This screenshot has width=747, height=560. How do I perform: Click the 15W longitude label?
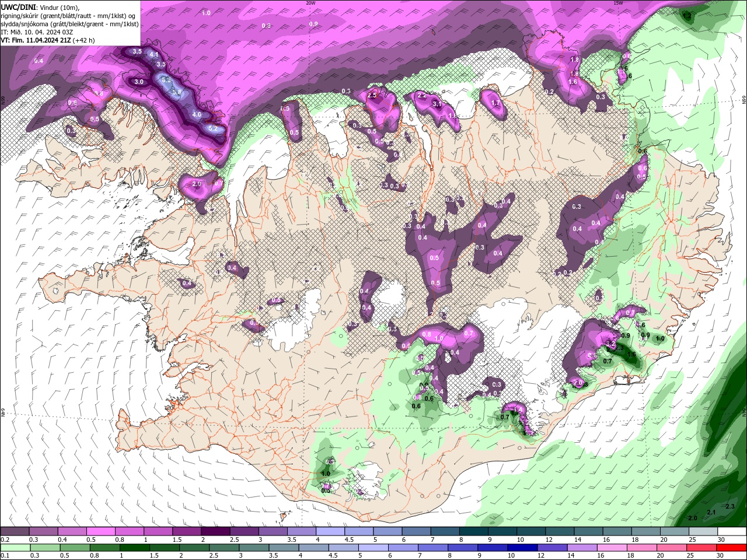coord(618,2)
